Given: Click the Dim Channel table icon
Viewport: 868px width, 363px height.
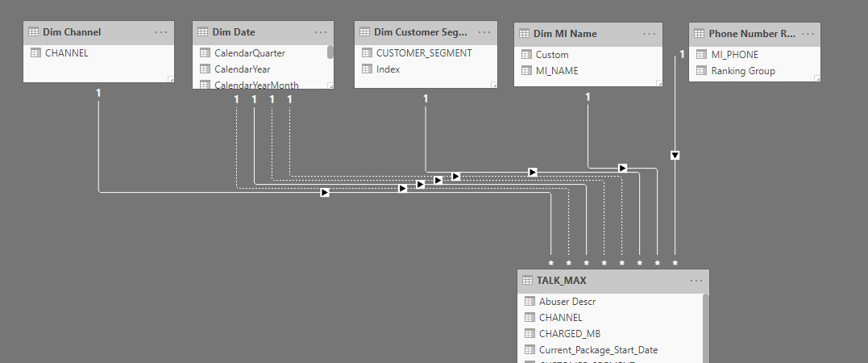Looking at the screenshot, I should coord(33,32).
